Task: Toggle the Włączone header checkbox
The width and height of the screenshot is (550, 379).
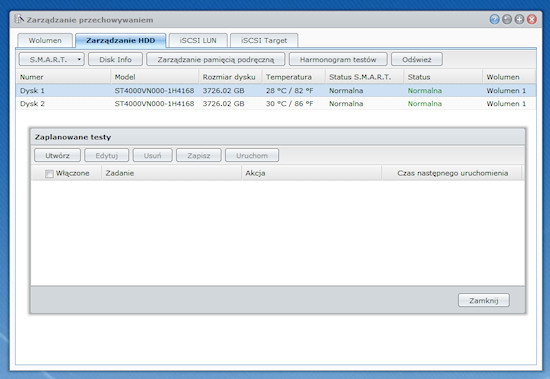Action: click(x=49, y=173)
